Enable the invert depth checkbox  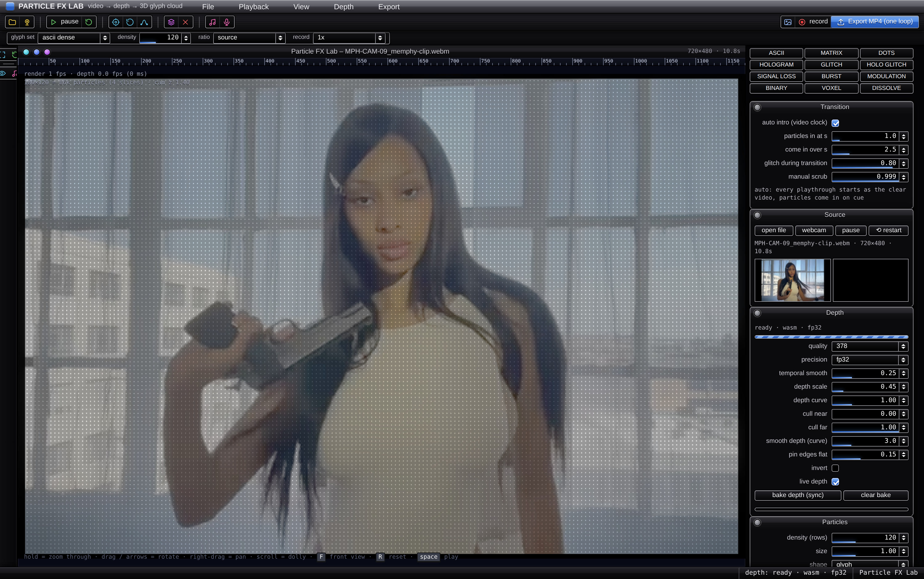point(836,468)
